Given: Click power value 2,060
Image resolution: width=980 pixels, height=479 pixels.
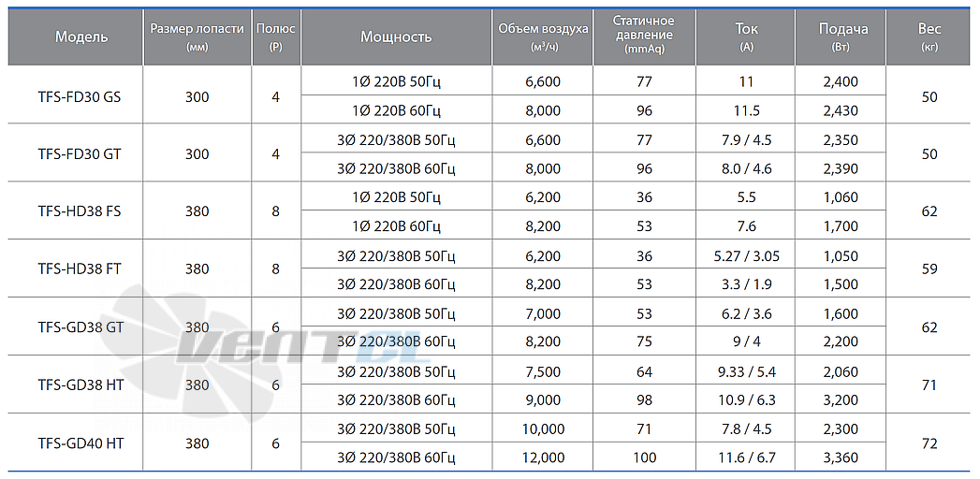Looking at the screenshot, I should pos(841,371).
